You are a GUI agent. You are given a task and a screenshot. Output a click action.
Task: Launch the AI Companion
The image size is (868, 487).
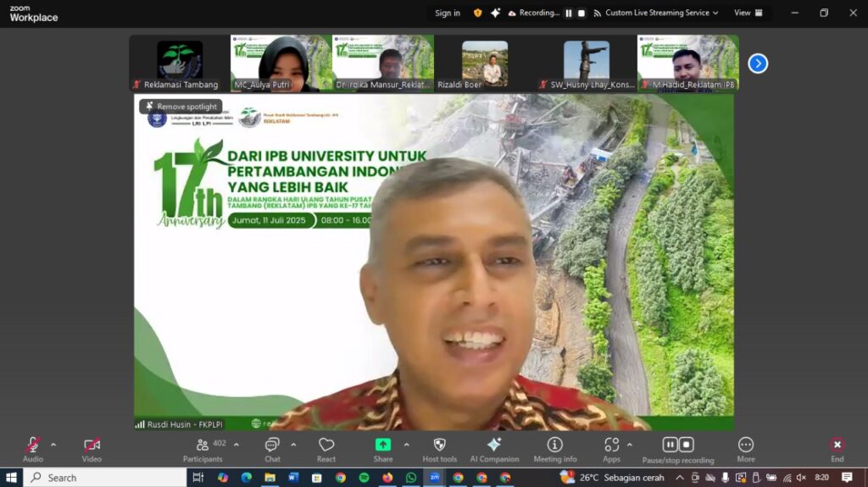pyautogui.click(x=494, y=449)
